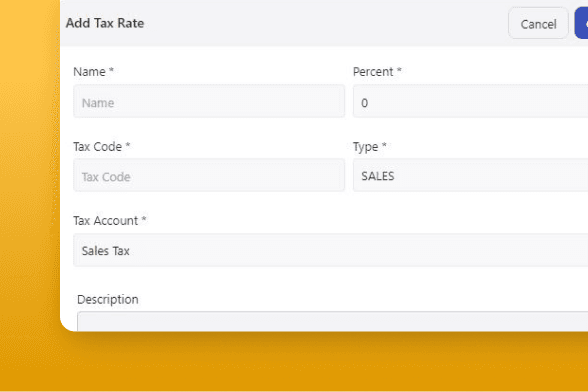Click the Add Tax Rate dialog title
The width and height of the screenshot is (588, 392).
[x=105, y=23]
